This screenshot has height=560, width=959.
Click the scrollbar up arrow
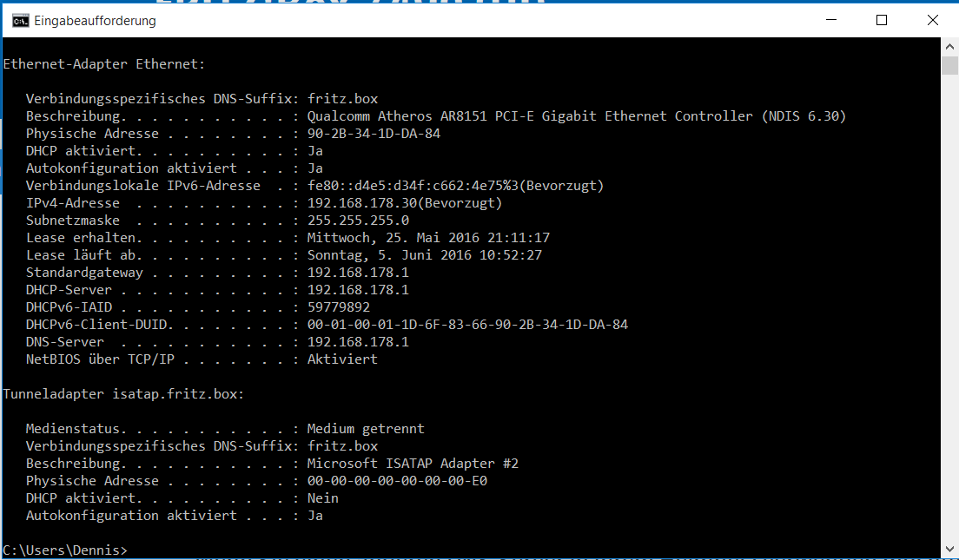(949, 47)
